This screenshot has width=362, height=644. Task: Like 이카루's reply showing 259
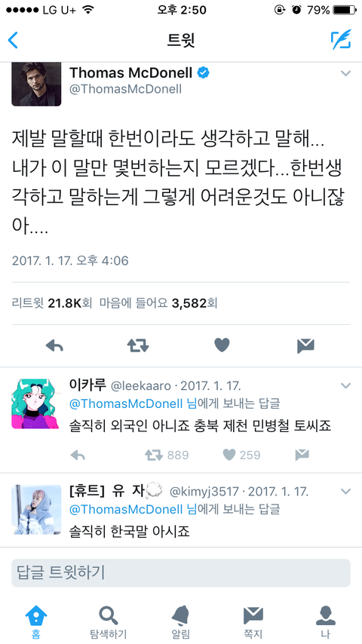click(x=241, y=455)
